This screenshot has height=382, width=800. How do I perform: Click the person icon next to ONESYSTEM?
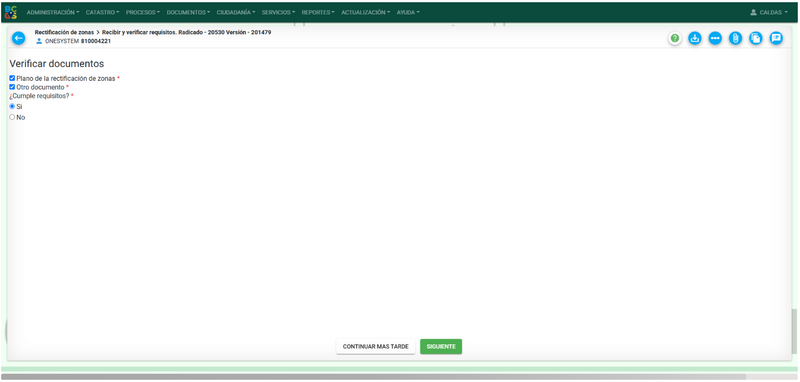[x=39, y=41]
